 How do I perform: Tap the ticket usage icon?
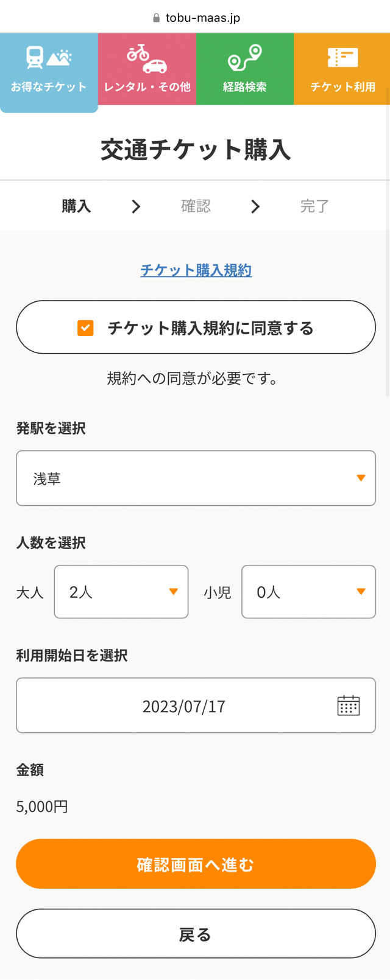pos(342,58)
